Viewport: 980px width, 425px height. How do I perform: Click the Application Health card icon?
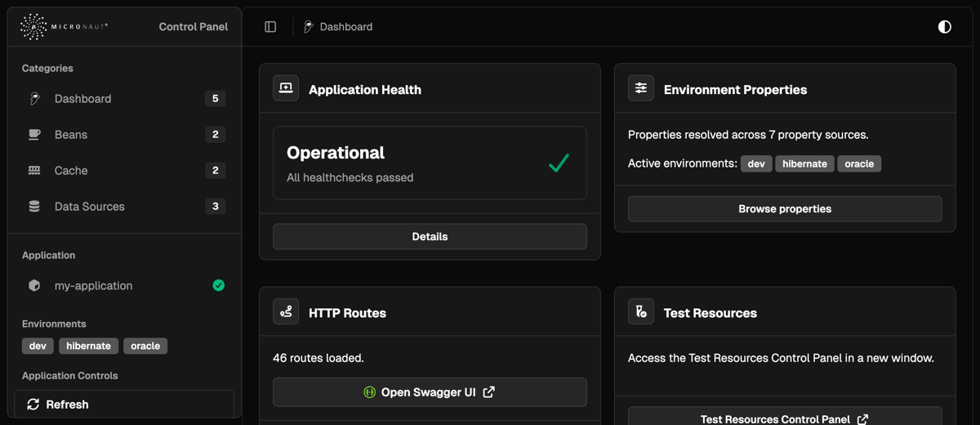pyautogui.click(x=286, y=88)
